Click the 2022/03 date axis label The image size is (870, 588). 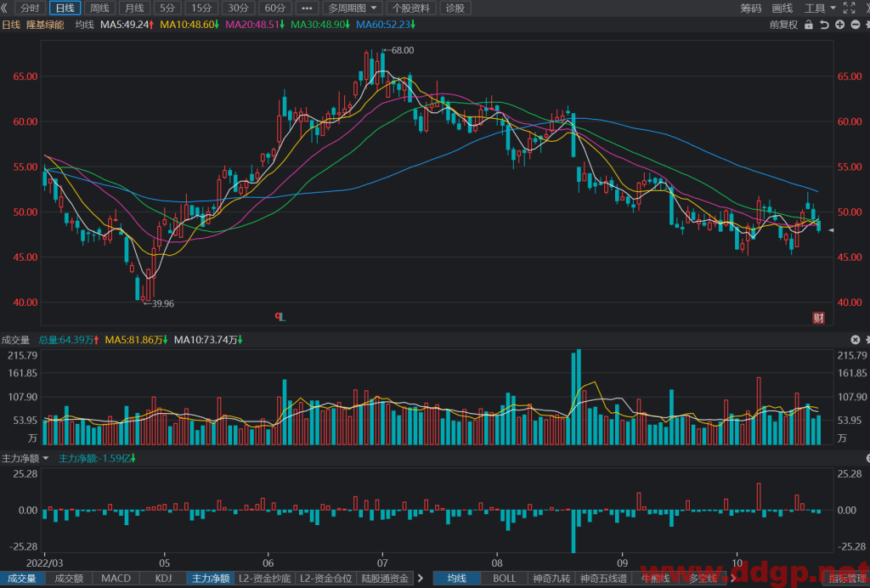coord(45,563)
